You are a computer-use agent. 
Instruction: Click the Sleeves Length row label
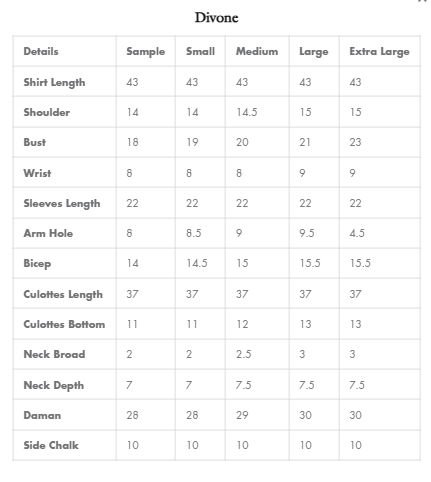pyautogui.click(x=62, y=203)
